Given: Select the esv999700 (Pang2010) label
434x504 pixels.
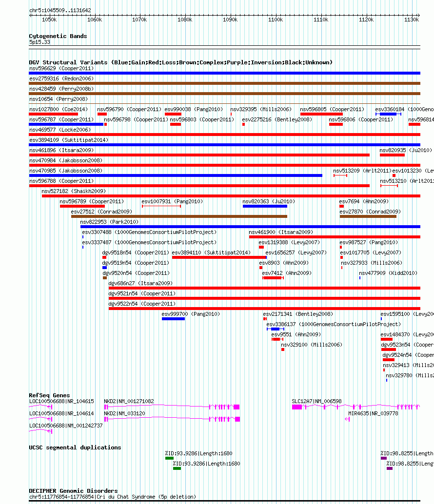Looking at the screenshot, I should pos(191,314).
